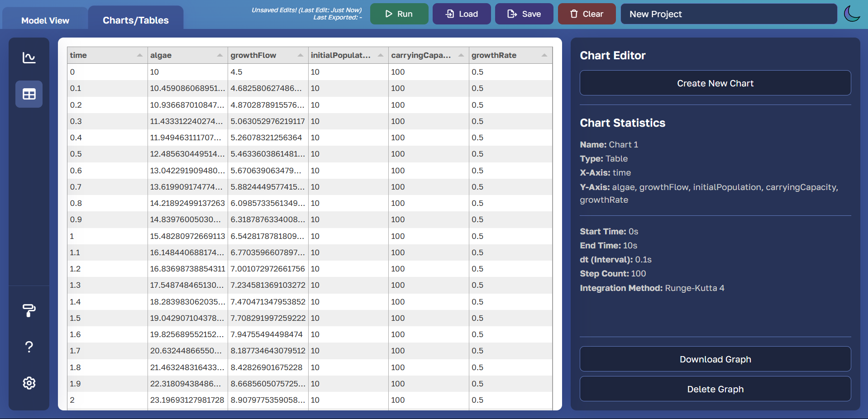
Task: Select the table view icon in sidebar
Action: (x=29, y=94)
